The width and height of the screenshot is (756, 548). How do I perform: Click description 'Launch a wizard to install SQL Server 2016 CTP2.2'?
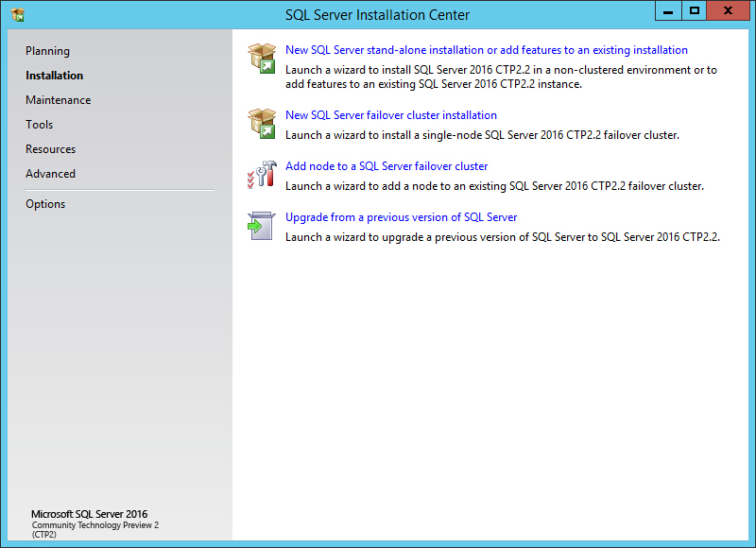(x=502, y=77)
